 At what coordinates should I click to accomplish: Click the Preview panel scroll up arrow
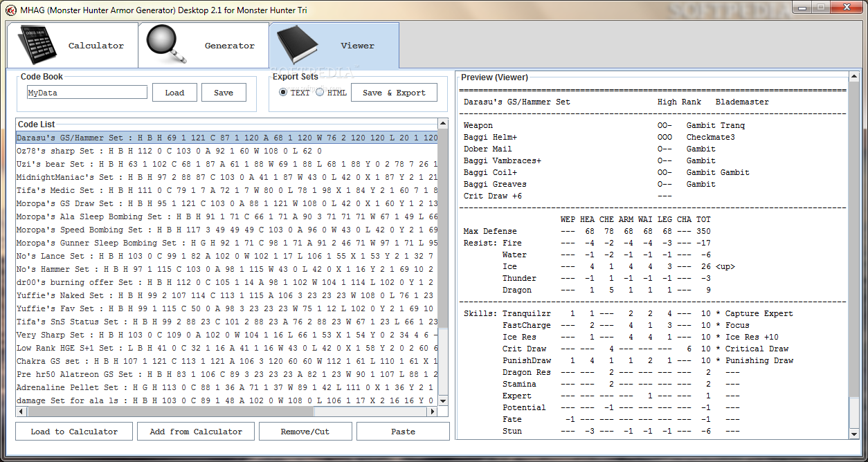pos(854,76)
